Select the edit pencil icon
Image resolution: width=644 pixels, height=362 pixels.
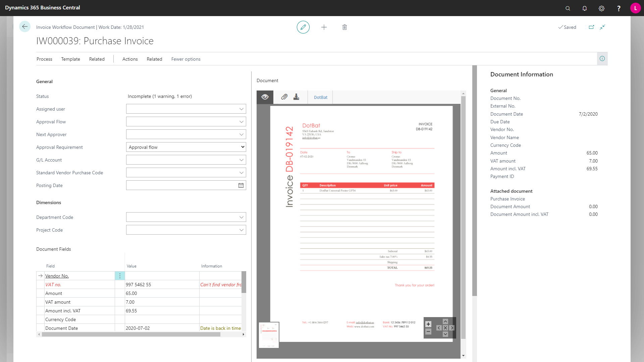(x=303, y=27)
